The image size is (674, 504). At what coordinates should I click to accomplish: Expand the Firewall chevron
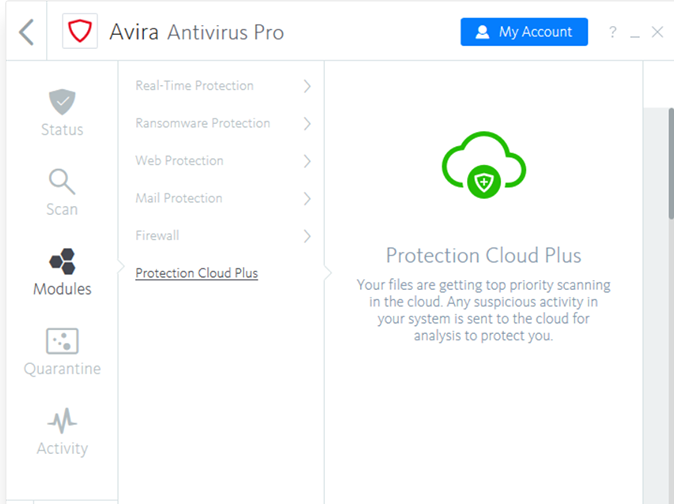(x=307, y=235)
